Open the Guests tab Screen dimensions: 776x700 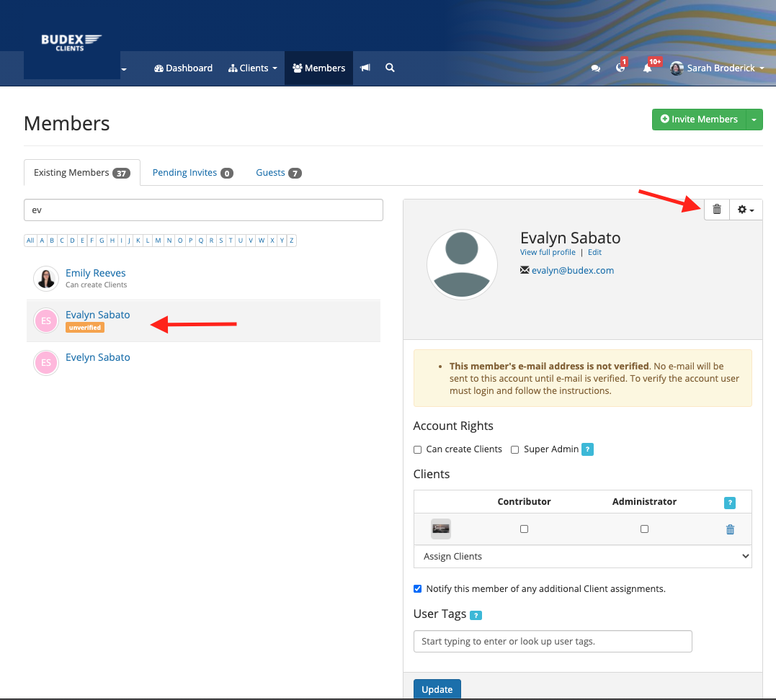tap(273, 172)
